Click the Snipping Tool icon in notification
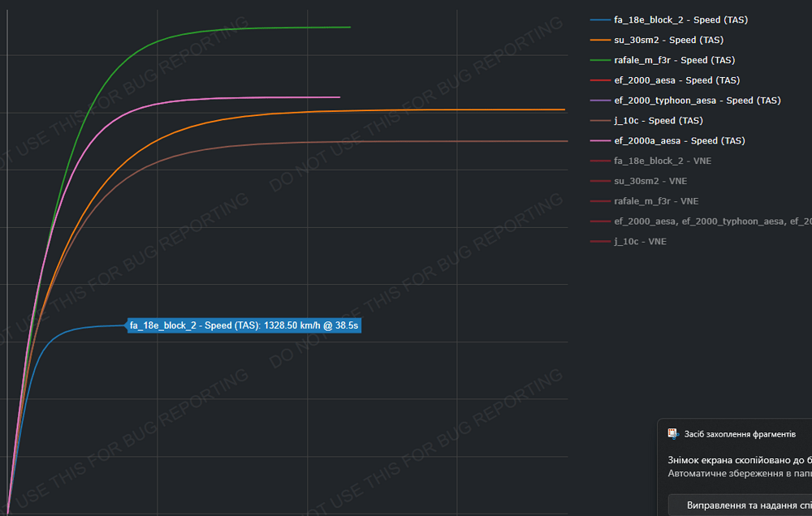812x516 pixels. (x=672, y=434)
